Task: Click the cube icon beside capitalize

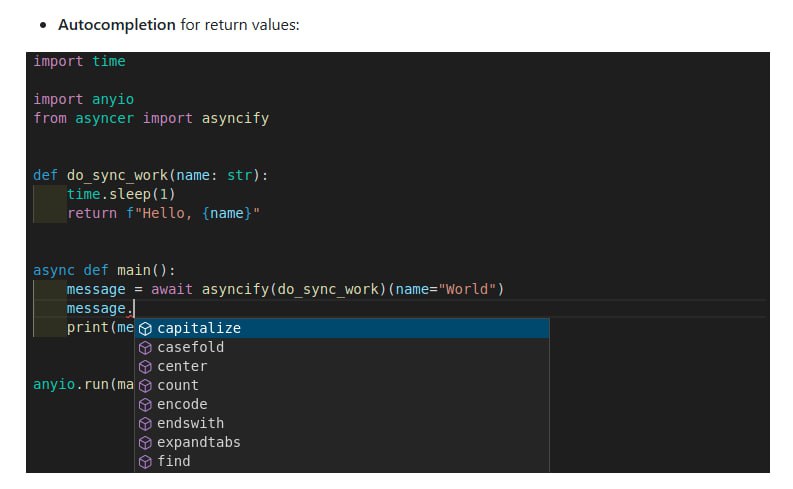Action: click(x=145, y=329)
